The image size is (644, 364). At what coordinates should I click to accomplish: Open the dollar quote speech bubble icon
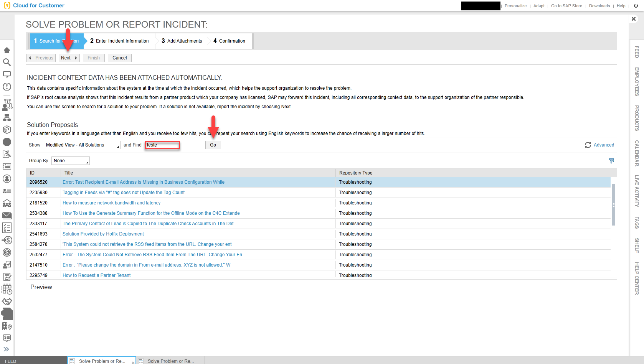pos(7,338)
